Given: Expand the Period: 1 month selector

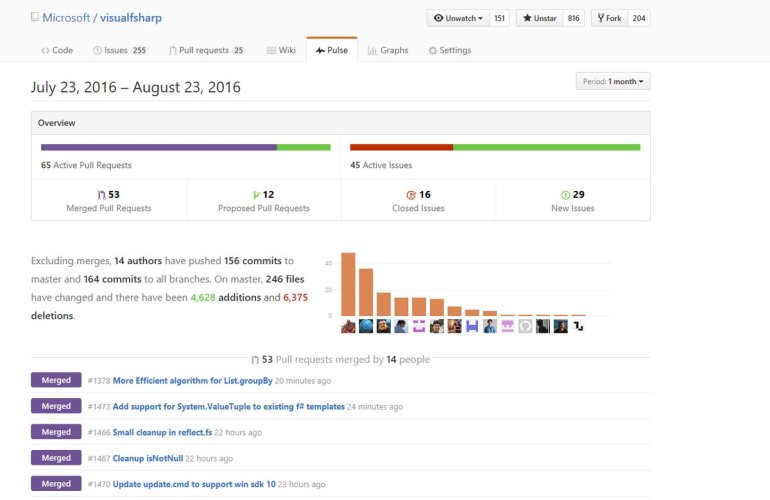Looking at the screenshot, I should click(613, 81).
